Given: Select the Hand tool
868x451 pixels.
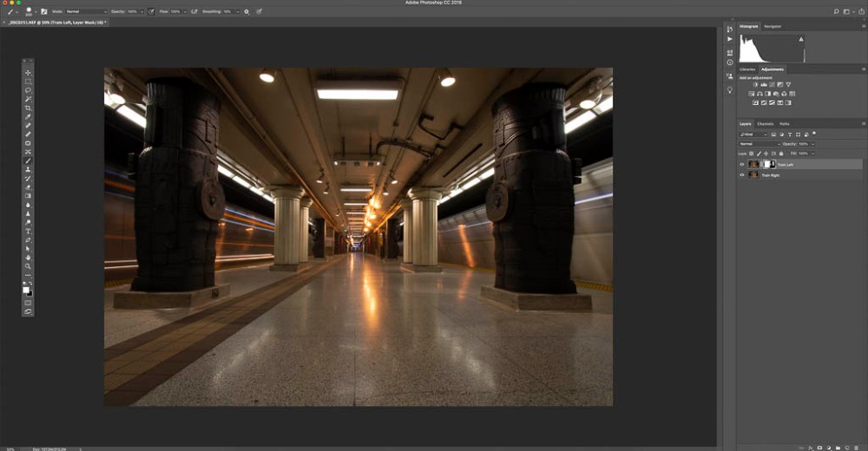Looking at the screenshot, I should 28,258.
